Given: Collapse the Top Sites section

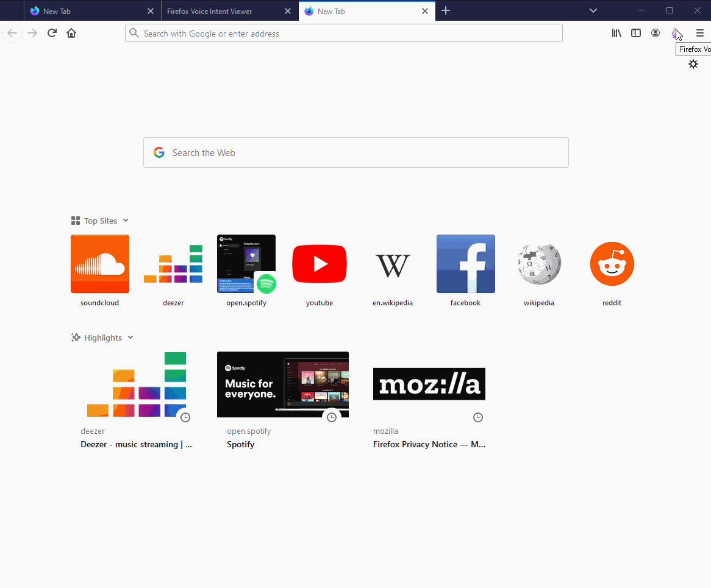Looking at the screenshot, I should point(126,221).
